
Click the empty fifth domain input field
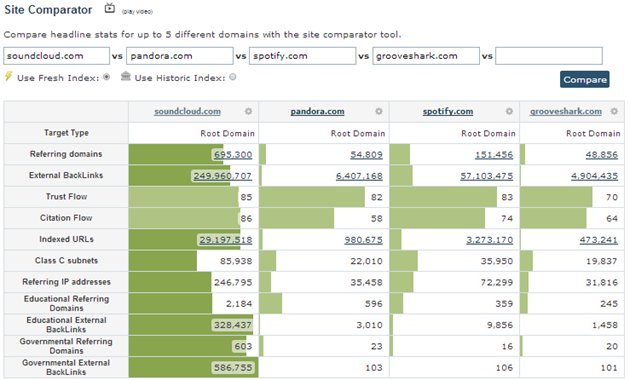[x=549, y=56]
